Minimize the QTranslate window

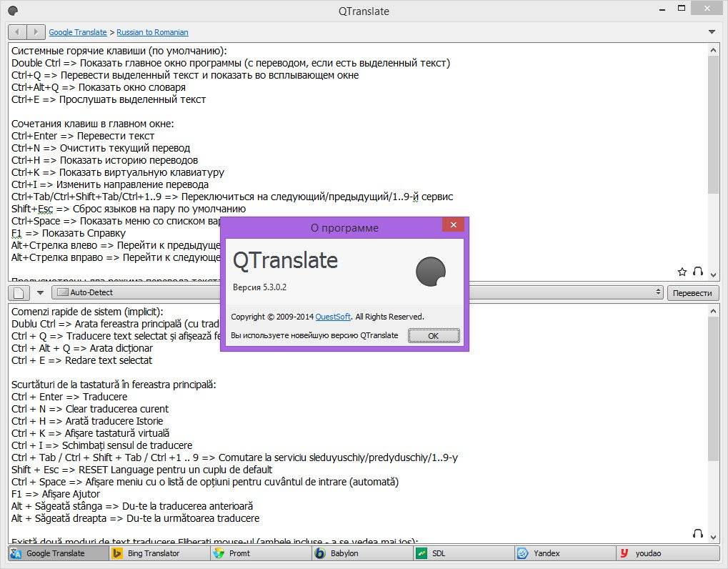pyautogui.click(x=662, y=9)
